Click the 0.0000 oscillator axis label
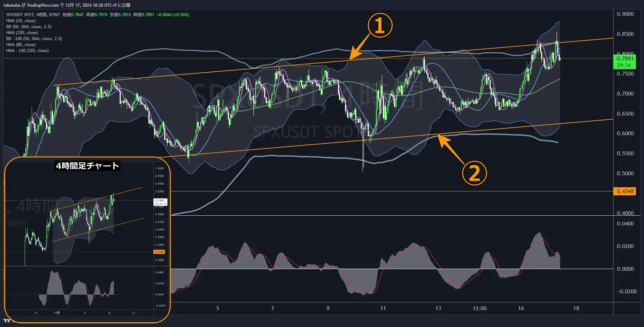The image size is (644, 327). point(625,269)
